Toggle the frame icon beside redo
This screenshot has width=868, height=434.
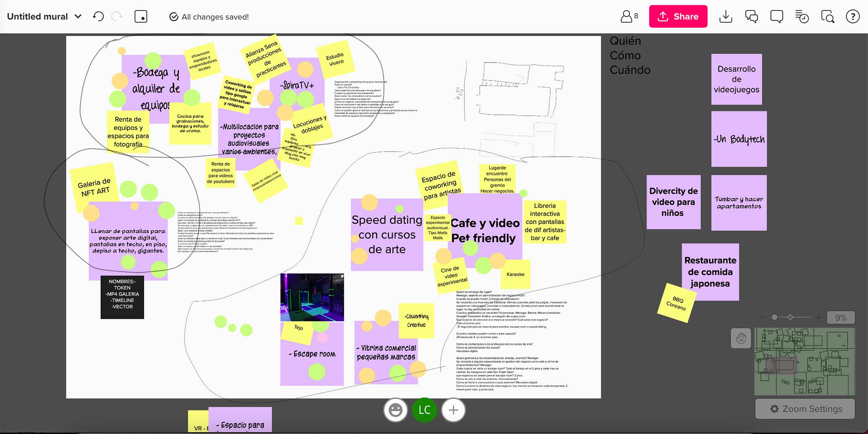click(141, 17)
